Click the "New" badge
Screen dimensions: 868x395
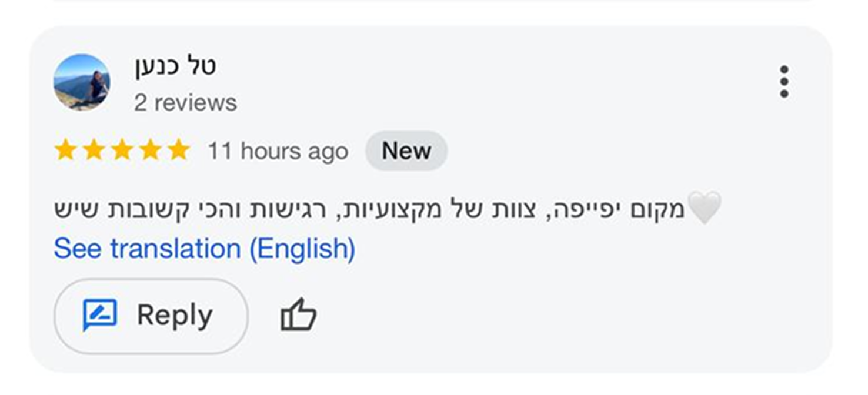406,151
